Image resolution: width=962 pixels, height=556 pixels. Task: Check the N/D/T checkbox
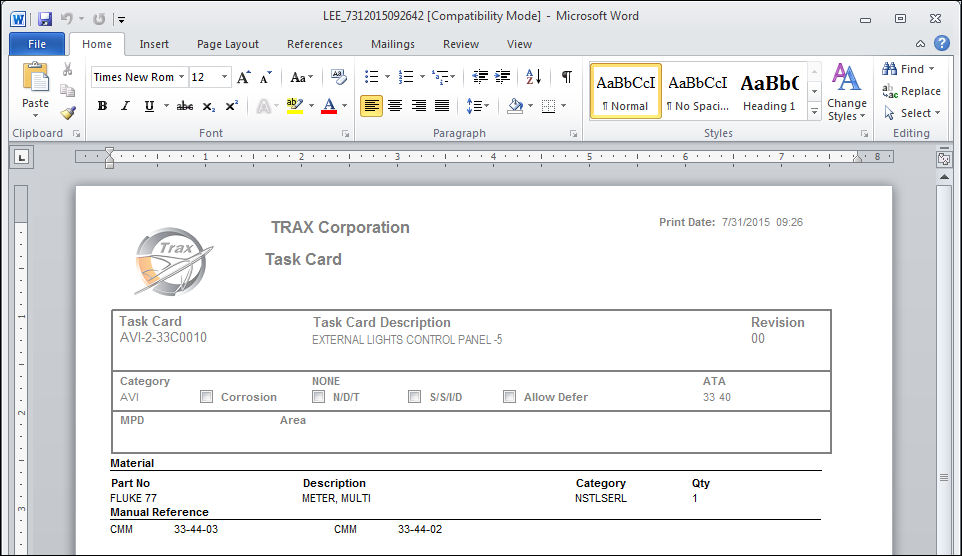click(x=318, y=396)
